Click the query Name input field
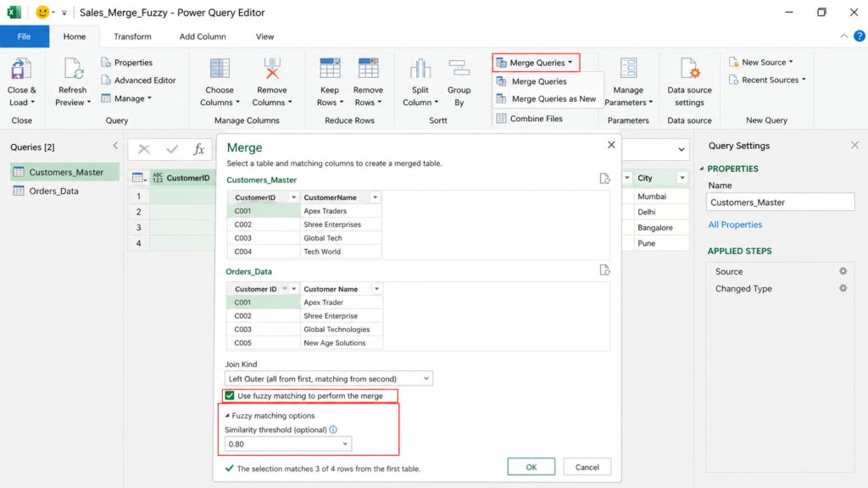This screenshot has height=488, width=868. click(x=780, y=202)
